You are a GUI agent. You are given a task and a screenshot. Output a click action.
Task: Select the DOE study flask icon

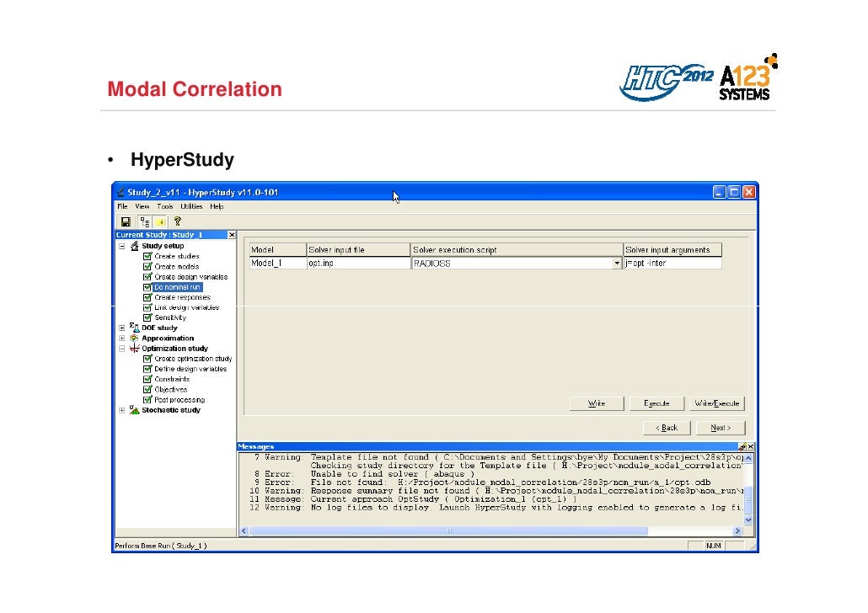pyautogui.click(x=134, y=328)
